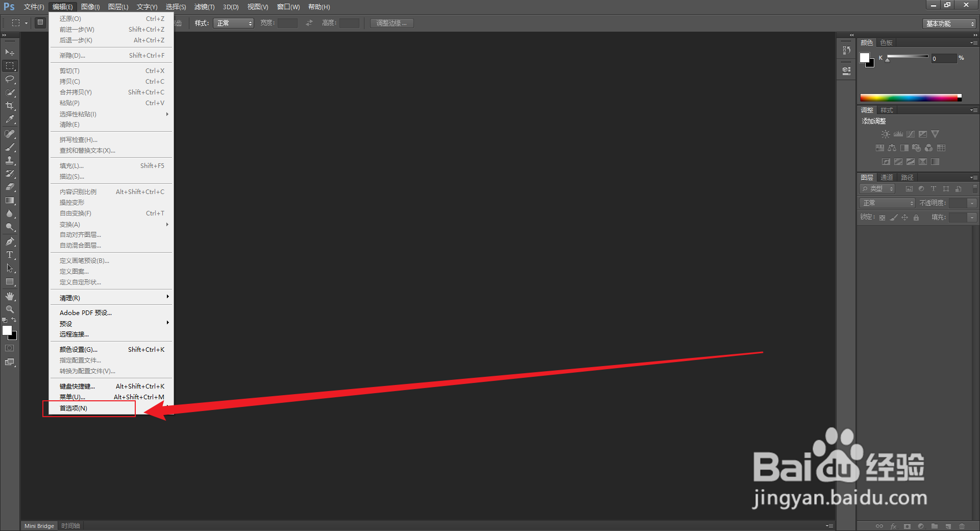Viewport: 980px width, 531px height.
Task: Toggle Quick Mask mode in toolbox
Action: pyautogui.click(x=10, y=348)
